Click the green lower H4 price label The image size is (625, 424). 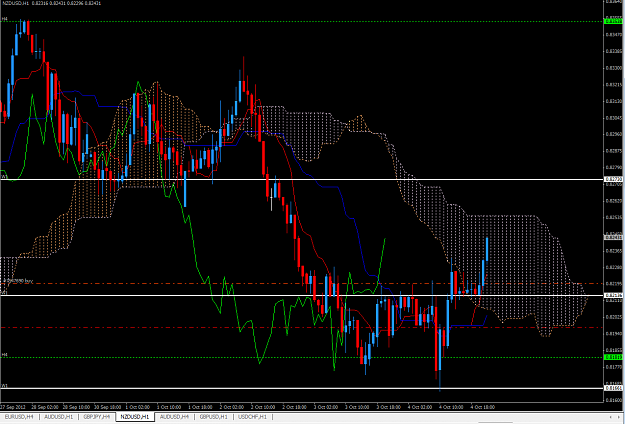tap(614, 357)
